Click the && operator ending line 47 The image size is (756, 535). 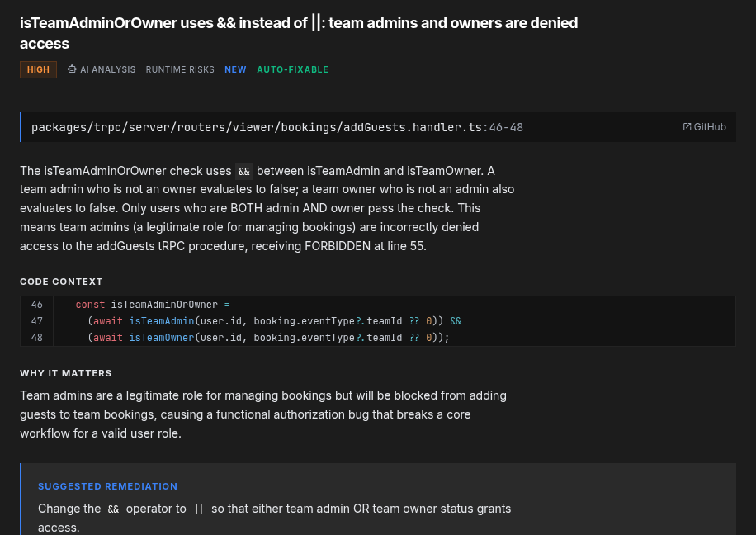tap(456, 321)
